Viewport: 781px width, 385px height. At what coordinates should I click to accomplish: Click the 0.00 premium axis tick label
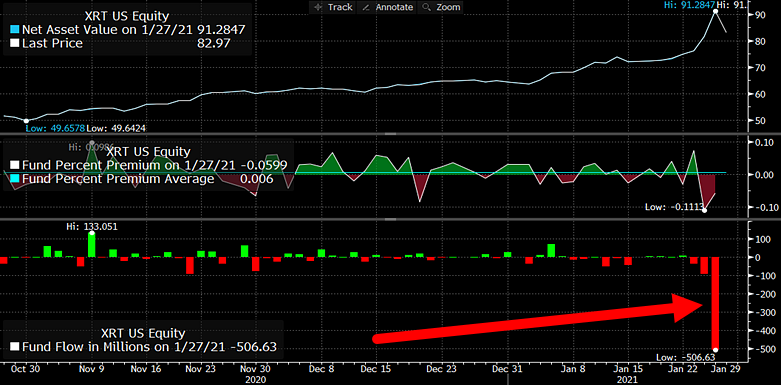coord(763,175)
